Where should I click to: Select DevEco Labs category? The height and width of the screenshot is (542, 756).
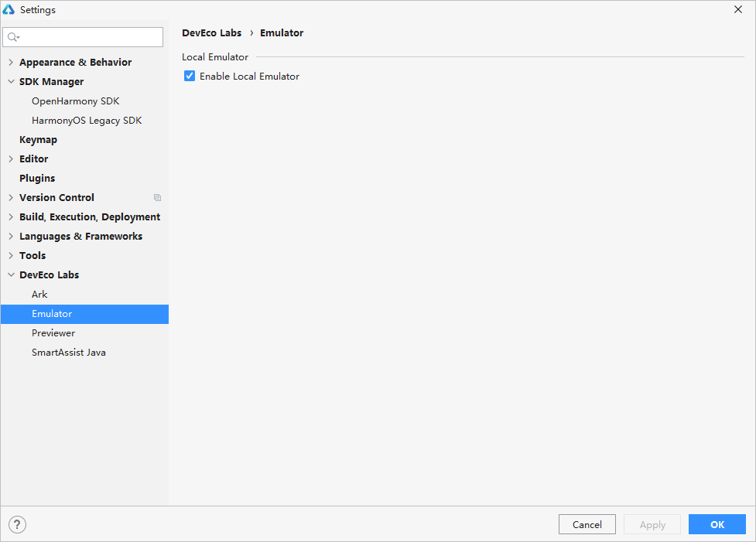[x=50, y=274]
